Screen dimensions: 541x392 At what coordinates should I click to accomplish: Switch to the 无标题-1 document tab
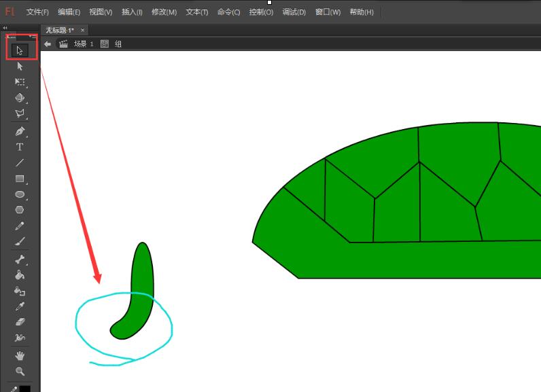[60, 31]
